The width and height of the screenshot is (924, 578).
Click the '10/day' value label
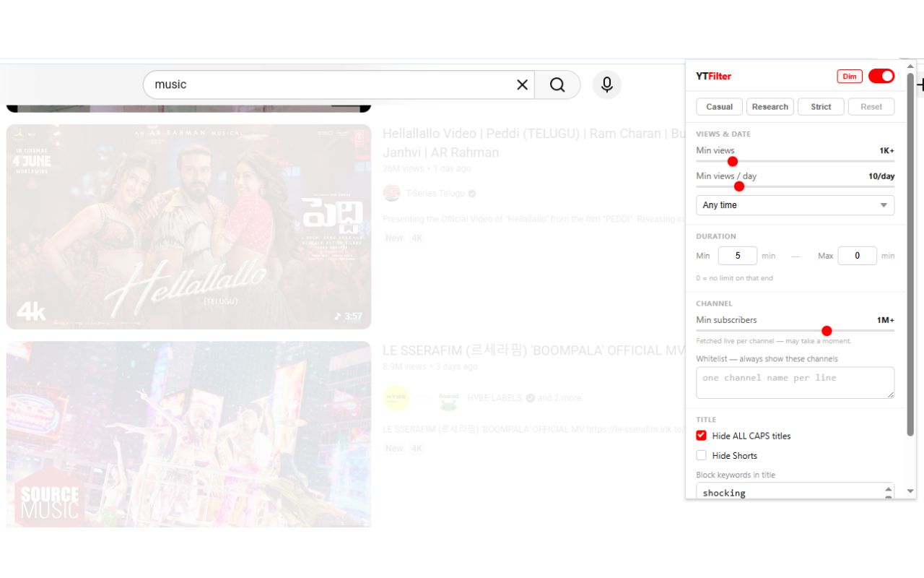click(x=881, y=176)
